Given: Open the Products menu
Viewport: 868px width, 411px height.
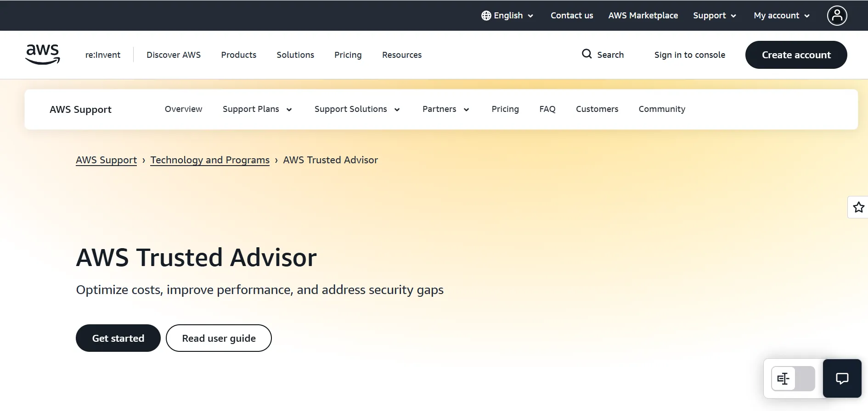Looking at the screenshot, I should [239, 55].
